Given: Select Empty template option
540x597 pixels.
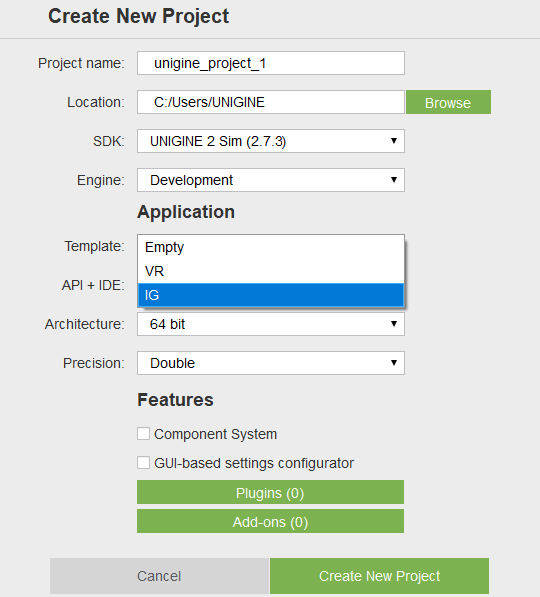Looking at the screenshot, I should click(271, 247).
